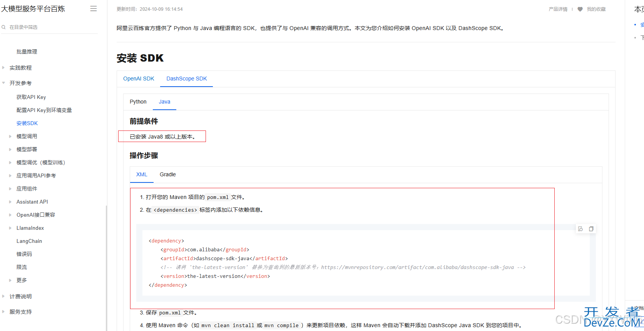Expand the 模型部署 arrow
The height and width of the screenshot is (331, 644).
[10, 149]
